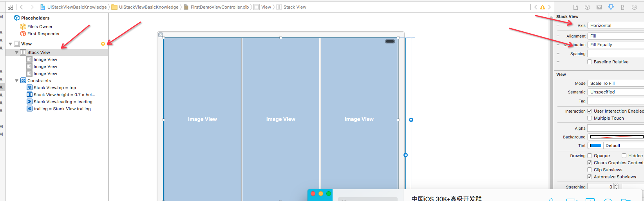The height and width of the screenshot is (201, 644).
Task: Click the yellow layout issue arrow beside View
Action: 103,44
